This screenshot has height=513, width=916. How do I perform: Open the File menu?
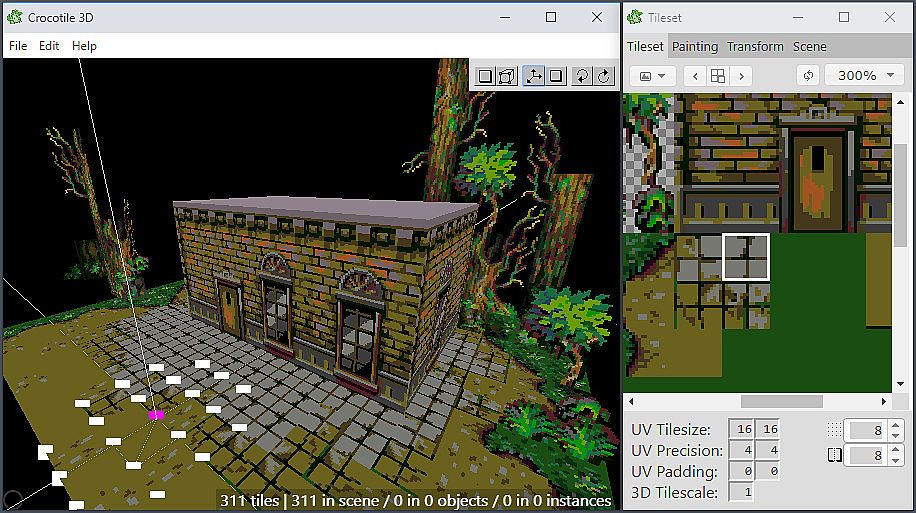tap(18, 46)
